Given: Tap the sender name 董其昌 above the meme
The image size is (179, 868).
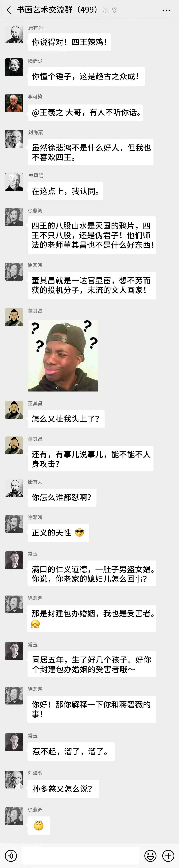Looking at the screenshot, I should pyautogui.click(x=35, y=311).
